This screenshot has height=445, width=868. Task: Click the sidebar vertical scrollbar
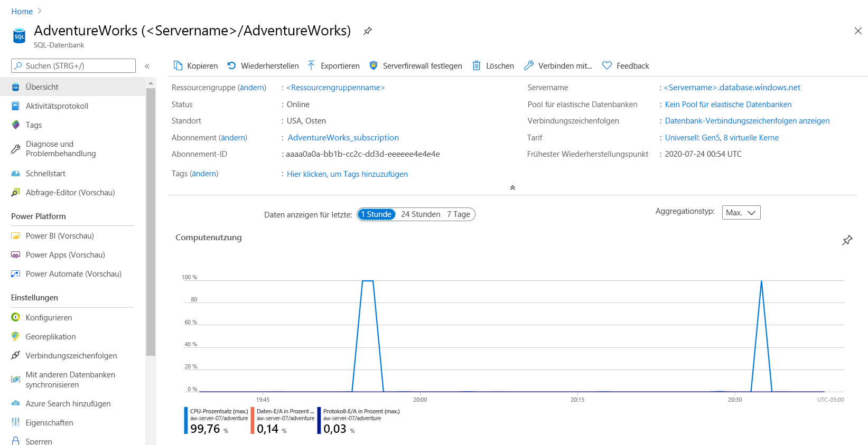pos(151,222)
